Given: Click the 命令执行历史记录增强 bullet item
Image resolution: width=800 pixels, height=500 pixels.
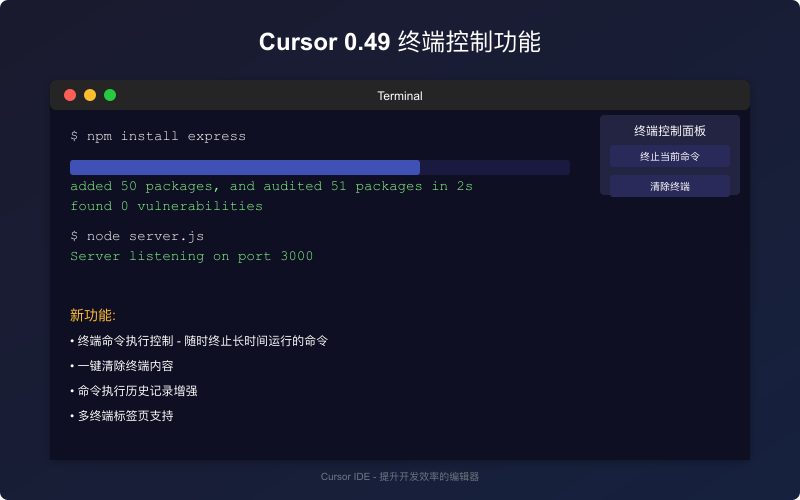Looking at the screenshot, I should pyautogui.click(x=134, y=391).
